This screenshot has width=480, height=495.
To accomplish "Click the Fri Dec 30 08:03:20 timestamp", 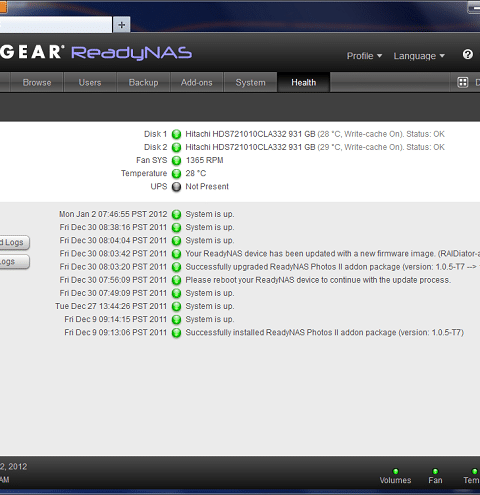I will 113,267.
